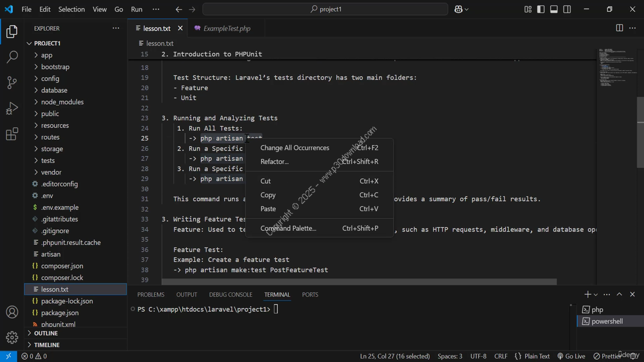Open the Search view in activity bar
Viewport: 644px width, 362px height.
click(x=12, y=57)
